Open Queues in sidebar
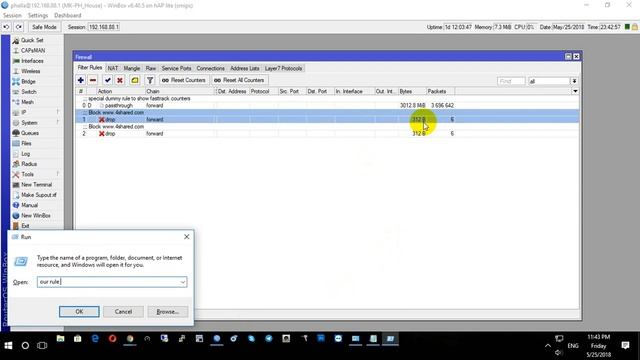The width and height of the screenshot is (640, 360). (30, 133)
